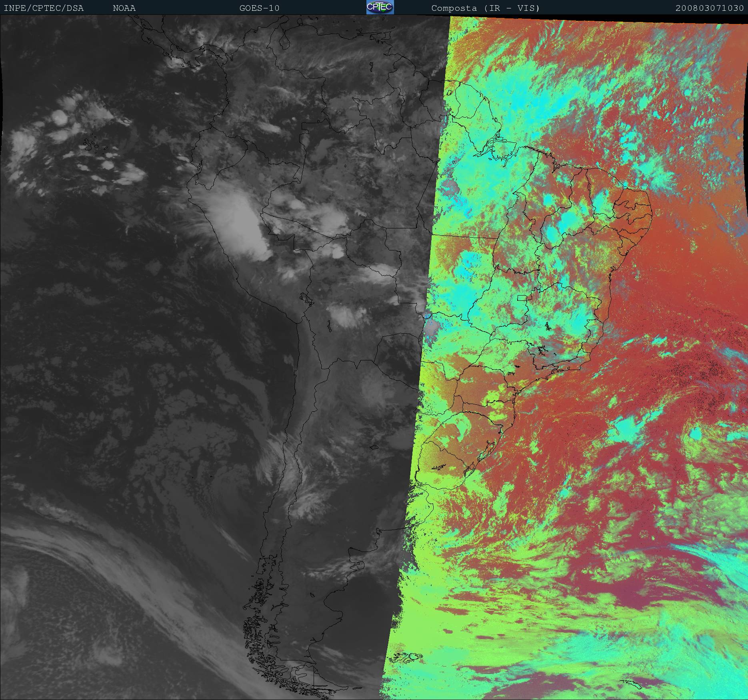Click the small rectangular Distrito Federal outline in Brazil
748x700 pixels.
pos(522,298)
